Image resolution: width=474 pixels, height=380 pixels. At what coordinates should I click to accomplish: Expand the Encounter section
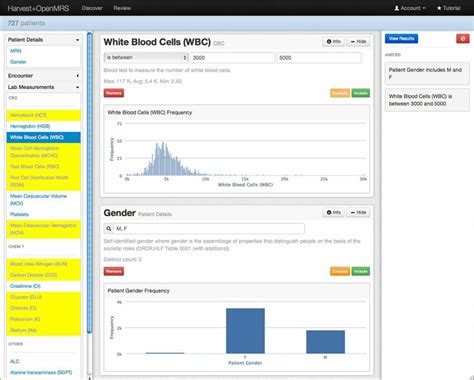(43, 76)
